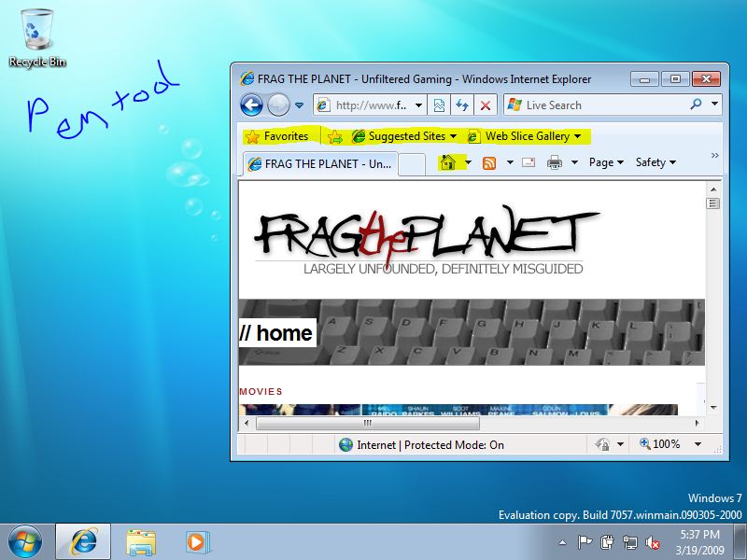Click the Action Center flag icon
The image size is (747, 560).
click(x=585, y=542)
